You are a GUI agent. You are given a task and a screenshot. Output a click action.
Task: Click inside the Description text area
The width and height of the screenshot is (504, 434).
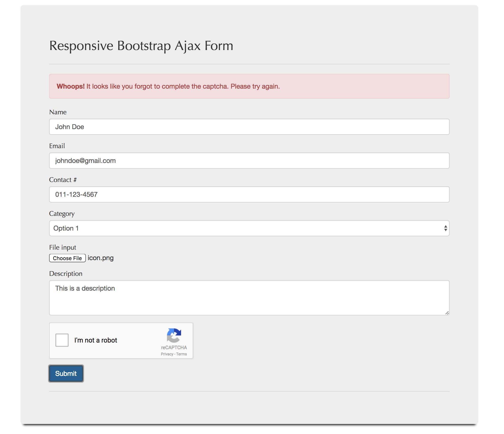249,298
